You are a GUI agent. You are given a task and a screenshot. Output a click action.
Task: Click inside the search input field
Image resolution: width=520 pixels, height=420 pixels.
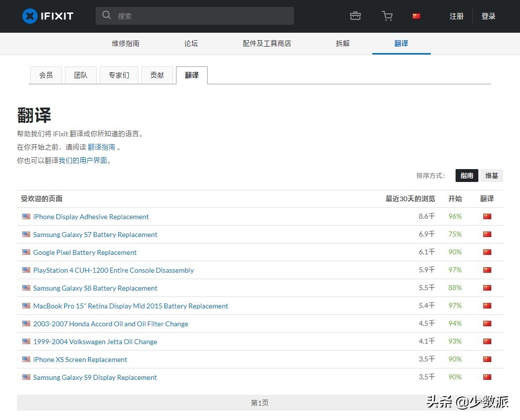(198, 15)
